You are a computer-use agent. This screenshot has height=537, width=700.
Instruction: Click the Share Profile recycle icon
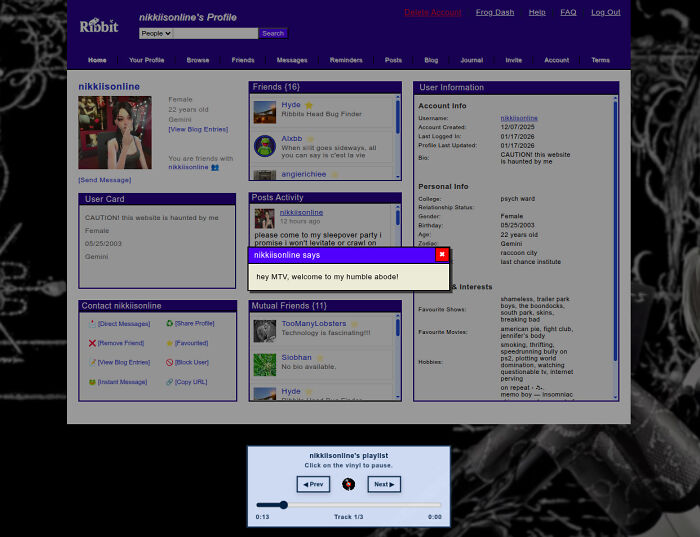point(169,323)
